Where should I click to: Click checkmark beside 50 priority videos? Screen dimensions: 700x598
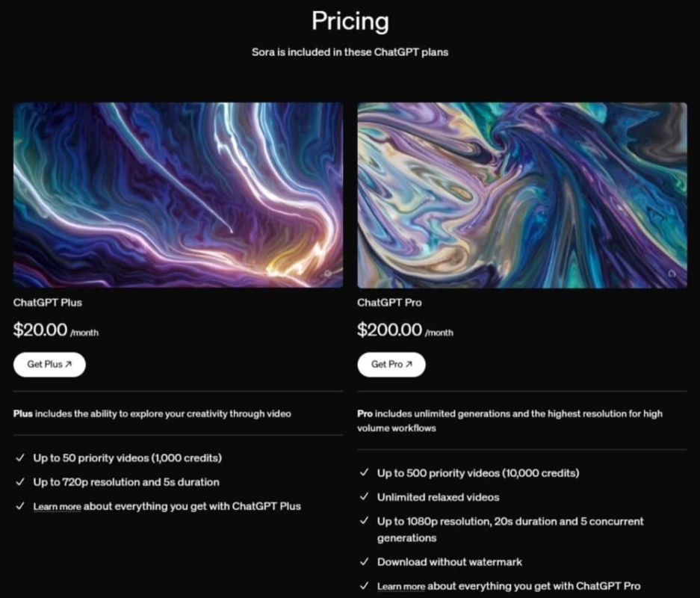coord(19,458)
